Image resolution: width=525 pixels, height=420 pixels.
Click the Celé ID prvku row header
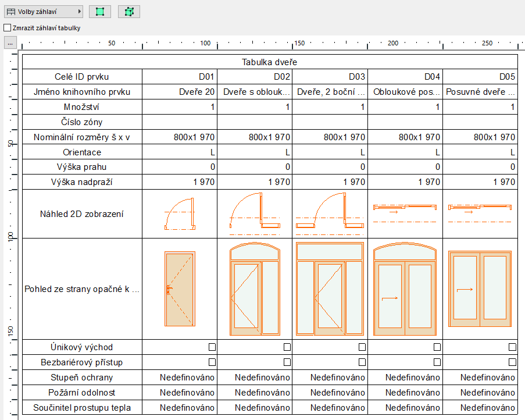[82, 75]
